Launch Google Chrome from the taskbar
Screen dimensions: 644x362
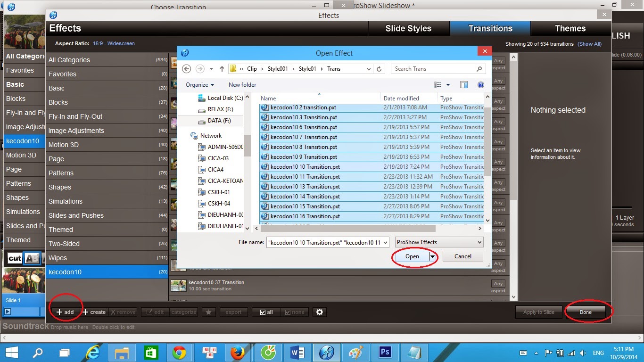179,353
